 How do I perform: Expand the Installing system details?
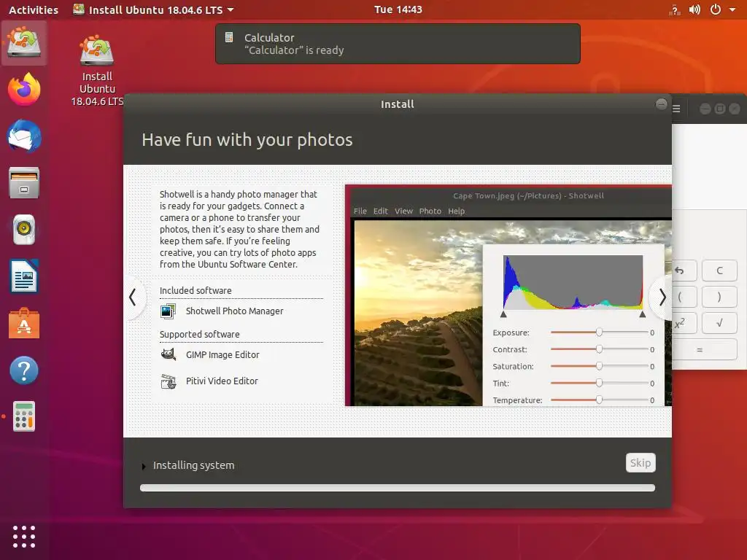pyautogui.click(x=144, y=467)
